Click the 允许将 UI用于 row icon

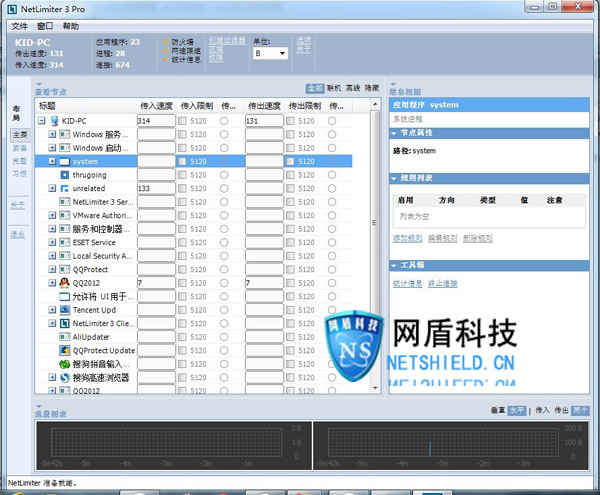click(x=65, y=296)
